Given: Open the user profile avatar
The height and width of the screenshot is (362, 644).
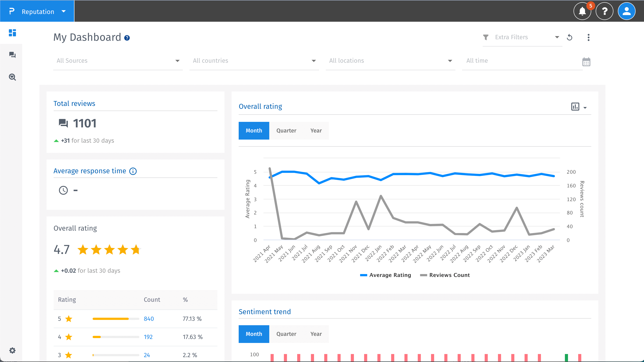Looking at the screenshot, I should click(626, 11).
